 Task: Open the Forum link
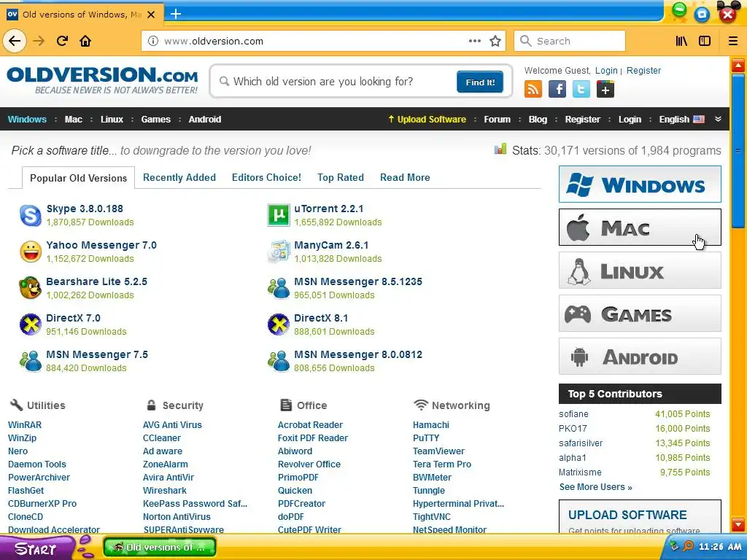[x=497, y=119]
